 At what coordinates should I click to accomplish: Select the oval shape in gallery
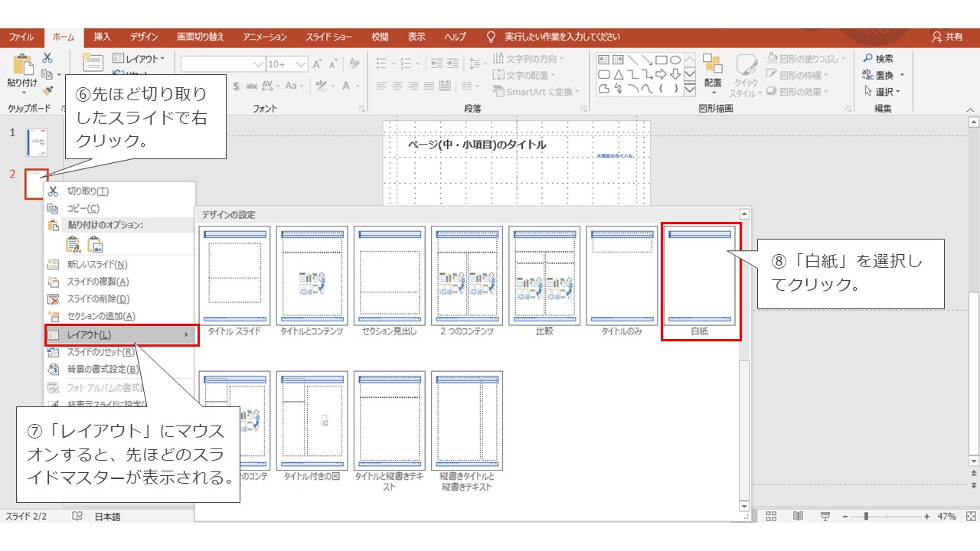tap(675, 60)
